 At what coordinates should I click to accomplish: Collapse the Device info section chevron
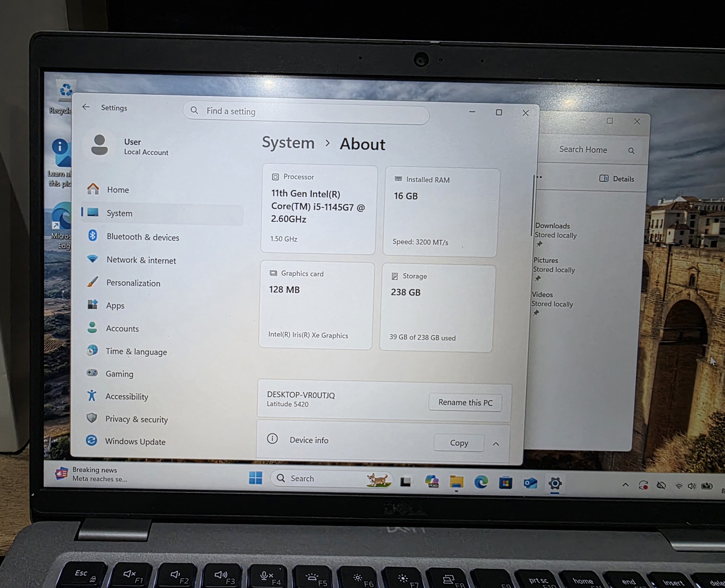[496, 444]
